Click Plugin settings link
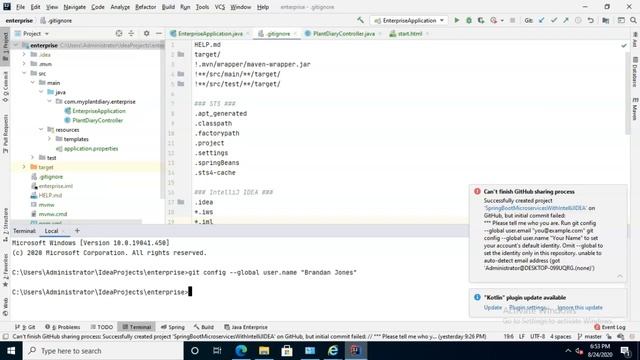The width and height of the screenshot is (640, 360). [528, 307]
